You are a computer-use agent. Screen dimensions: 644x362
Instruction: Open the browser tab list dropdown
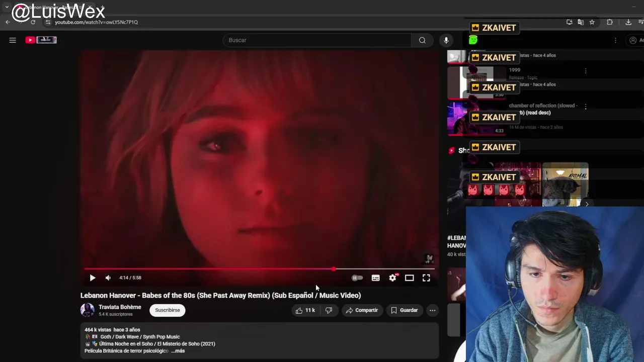click(7, 7)
